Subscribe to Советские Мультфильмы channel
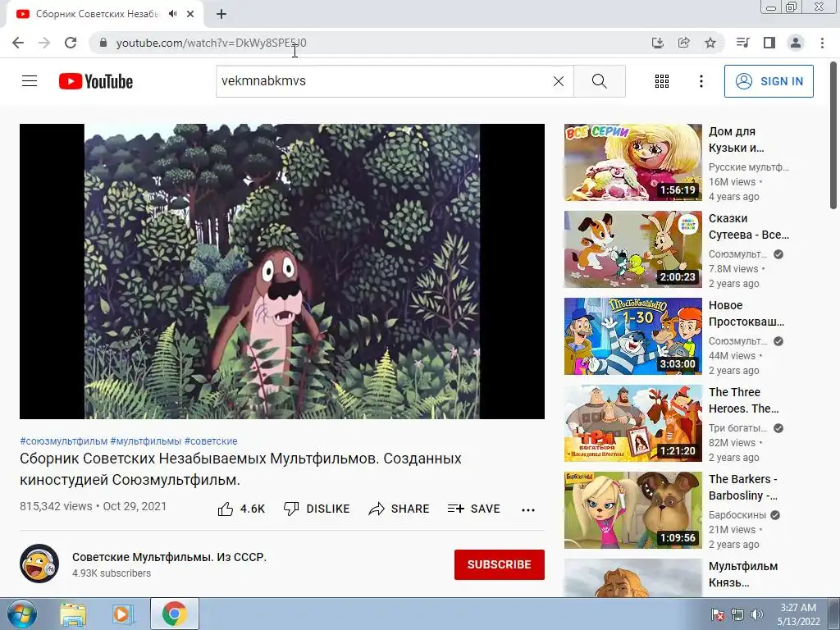This screenshot has height=630, width=840. tap(500, 564)
